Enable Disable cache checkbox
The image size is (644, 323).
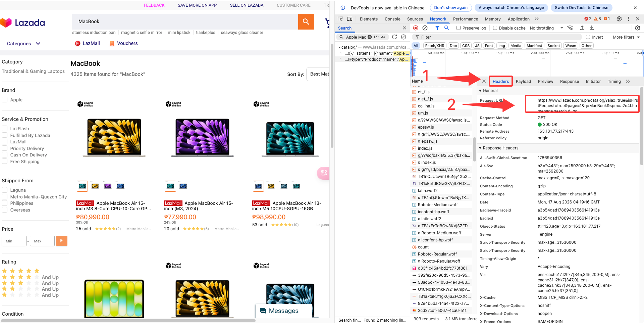(x=495, y=28)
